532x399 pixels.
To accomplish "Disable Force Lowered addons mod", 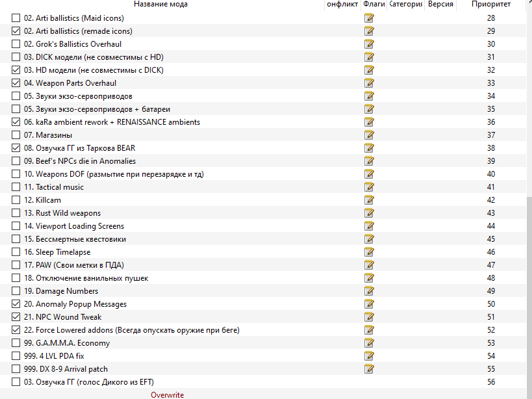I will point(16,330).
